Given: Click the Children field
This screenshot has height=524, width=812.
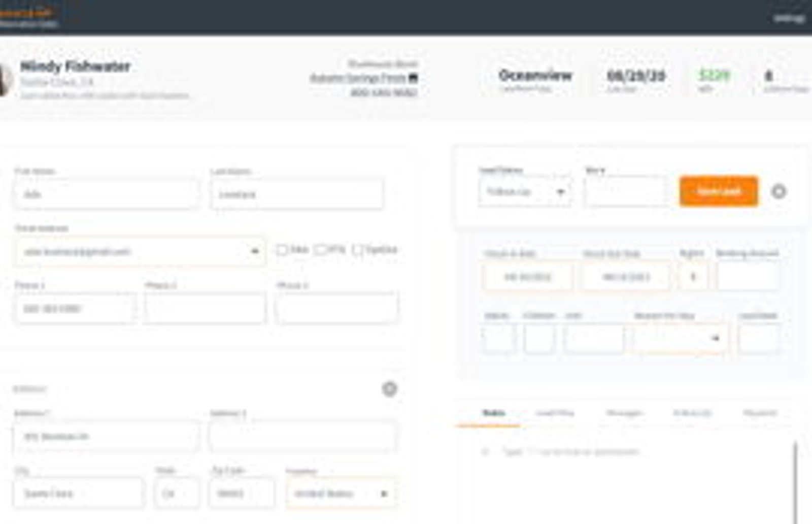Looking at the screenshot, I should [539, 338].
